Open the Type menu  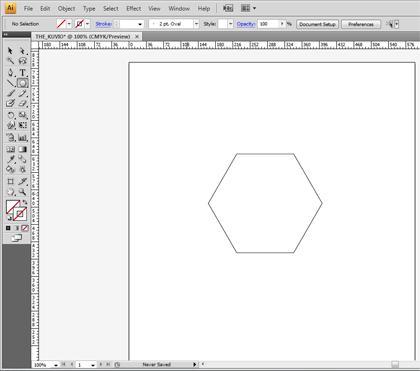click(x=89, y=8)
